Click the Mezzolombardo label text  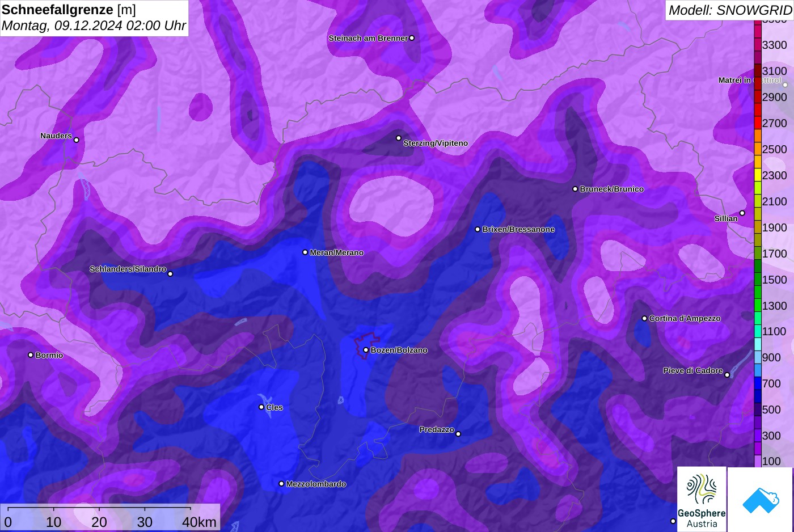(316, 484)
